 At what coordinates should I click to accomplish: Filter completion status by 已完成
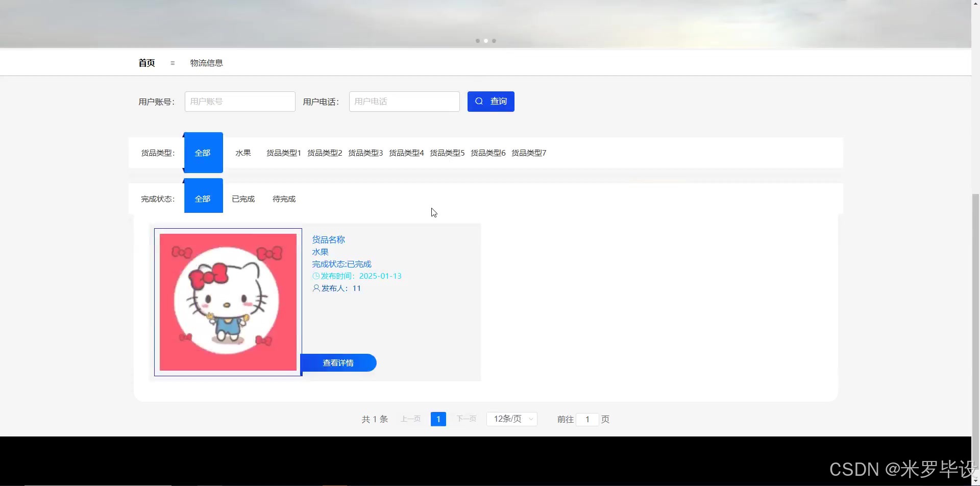click(243, 199)
